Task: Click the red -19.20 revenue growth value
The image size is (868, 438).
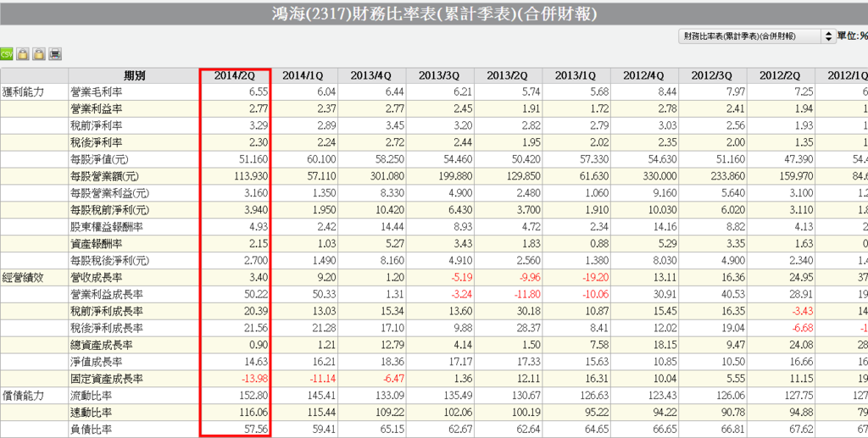Action: click(594, 278)
